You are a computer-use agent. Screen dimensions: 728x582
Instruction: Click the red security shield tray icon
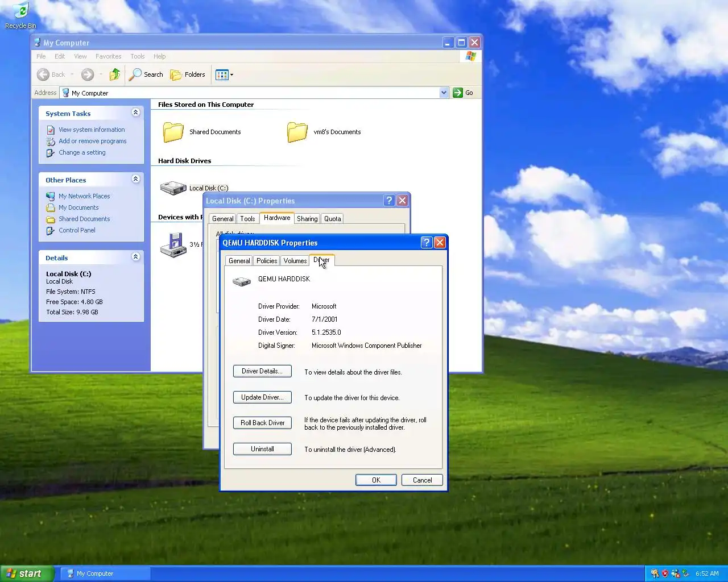(x=665, y=573)
